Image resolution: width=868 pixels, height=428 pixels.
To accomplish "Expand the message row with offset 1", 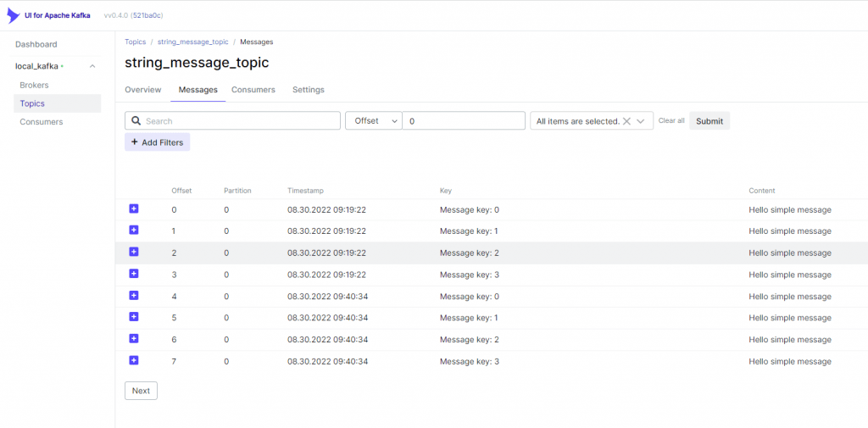I will pos(133,230).
